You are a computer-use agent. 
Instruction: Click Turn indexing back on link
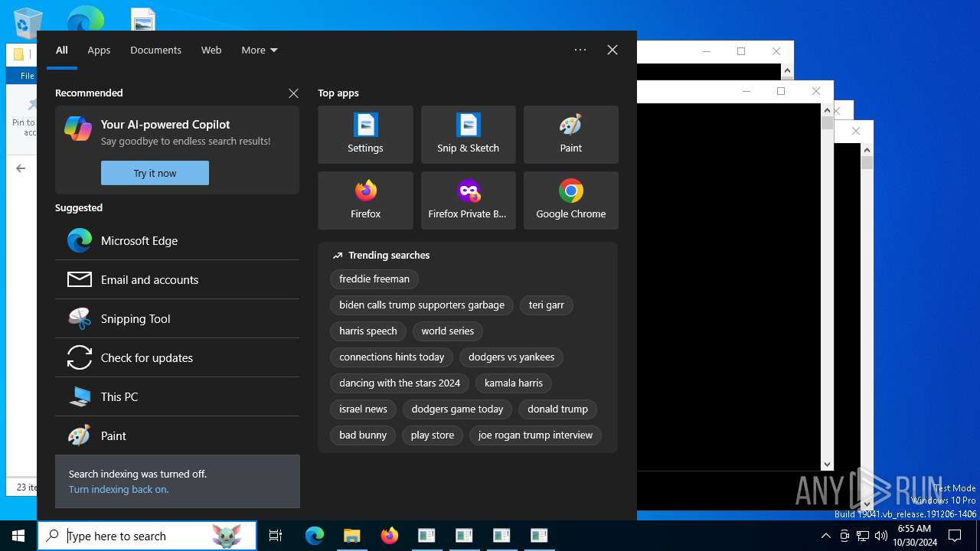click(119, 489)
